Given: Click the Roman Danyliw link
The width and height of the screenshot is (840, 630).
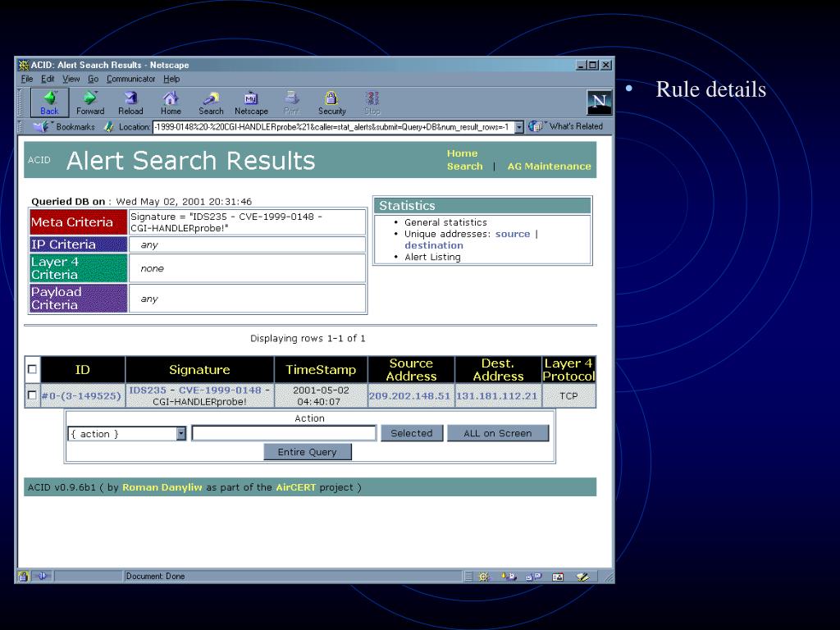Looking at the screenshot, I should [162, 487].
